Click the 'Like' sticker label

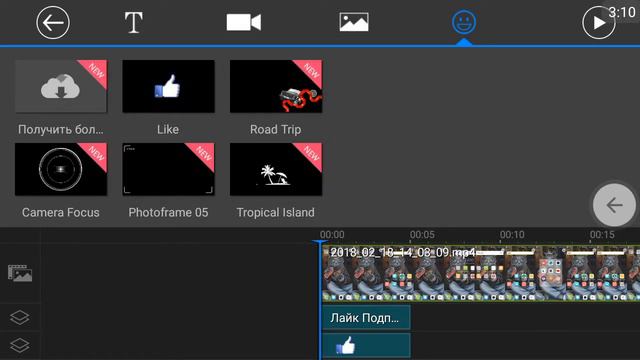[x=168, y=129]
